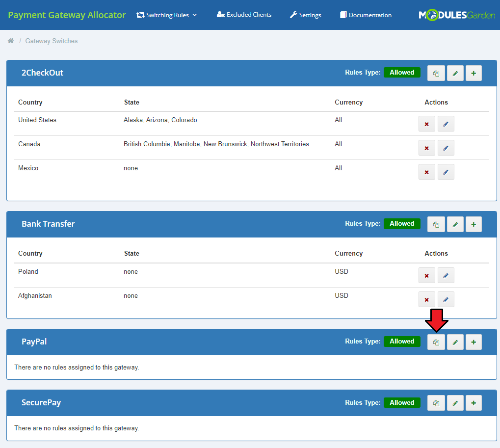
Task: Click the Allowed badge for PayPal
Action: point(402,341)
